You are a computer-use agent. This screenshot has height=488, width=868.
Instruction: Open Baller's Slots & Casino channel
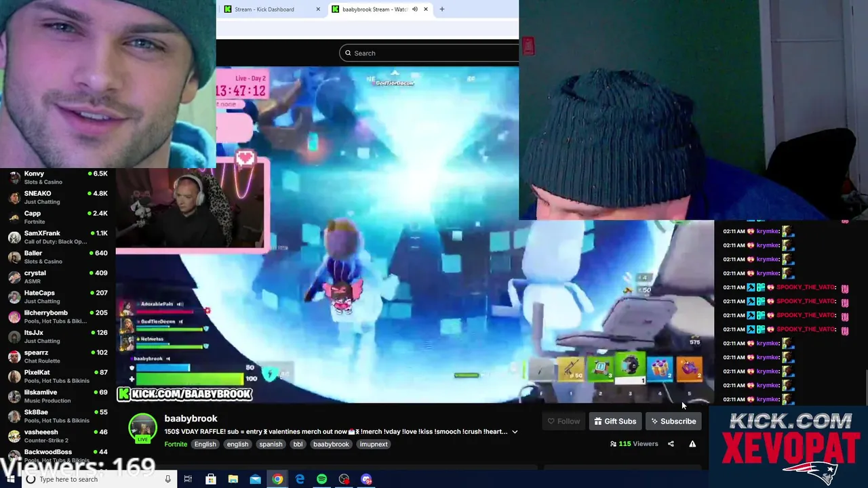point(58,257)
